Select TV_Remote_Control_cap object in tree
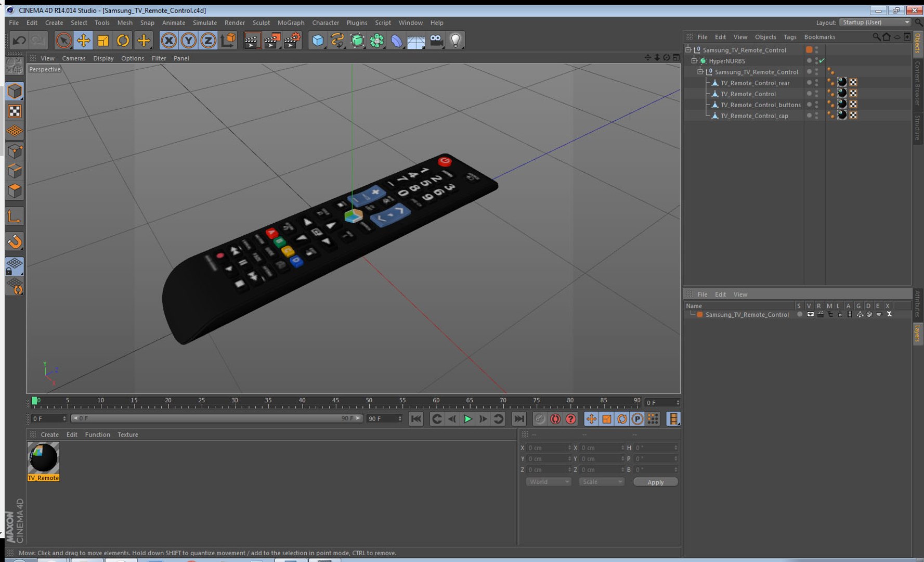The height and width of the screenshot is (562, 924). click(x=754, y=116)
